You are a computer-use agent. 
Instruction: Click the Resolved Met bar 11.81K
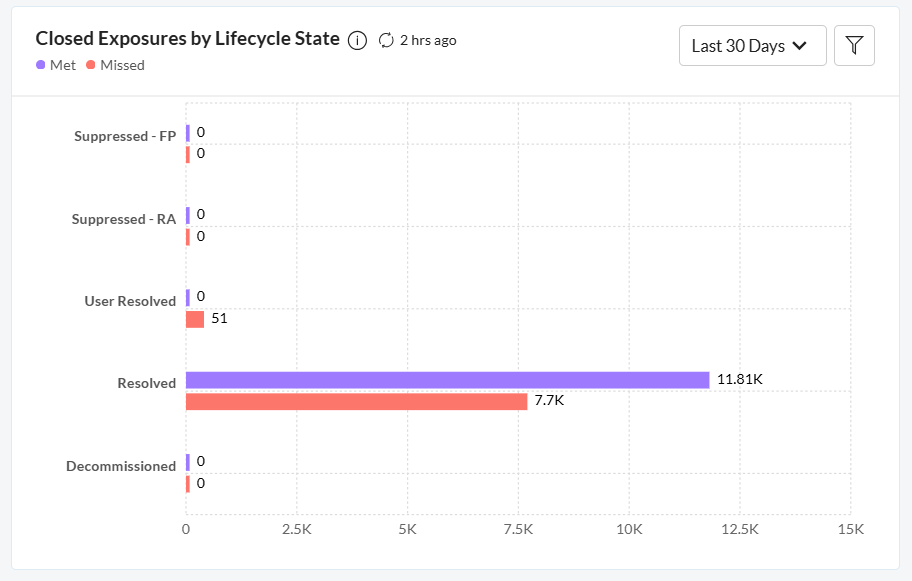click(447, 380)
